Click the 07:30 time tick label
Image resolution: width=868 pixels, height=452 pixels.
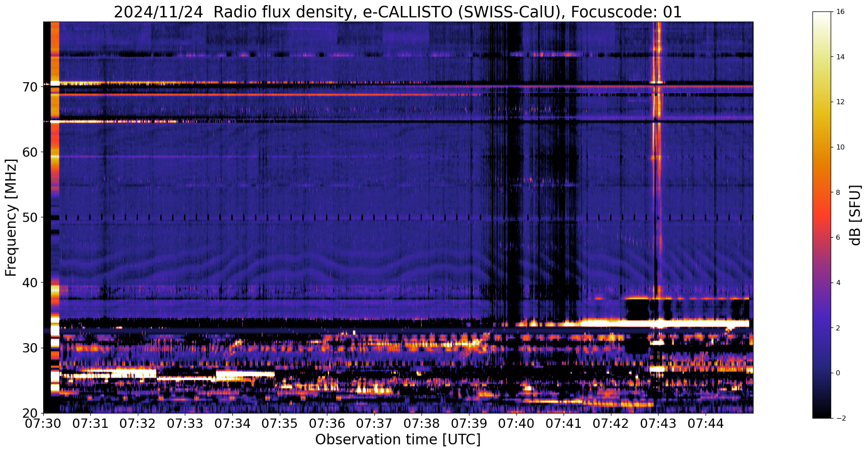click(43, 424)
